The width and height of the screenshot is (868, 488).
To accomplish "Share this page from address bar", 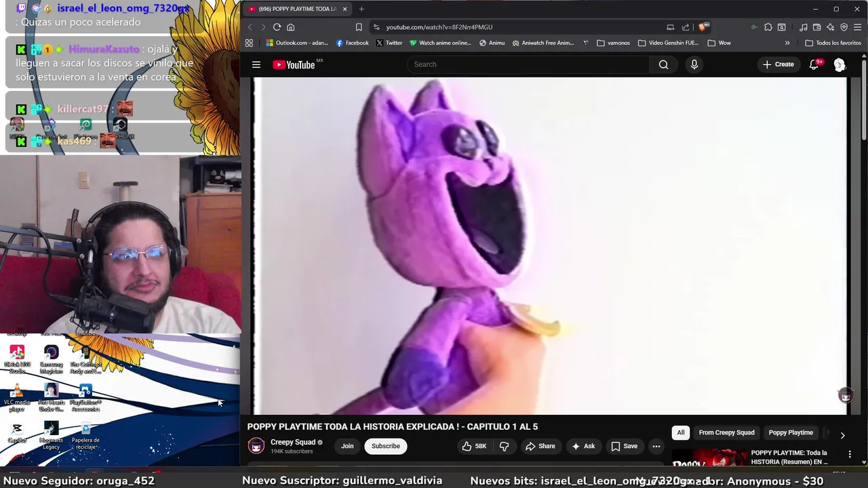I will [x=686, y=27].
